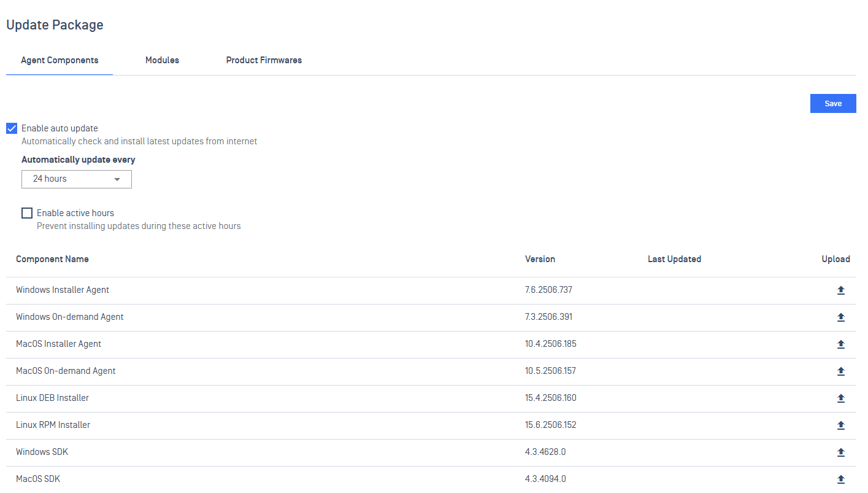Select MacOS Installer Agent row name
868x493 pixels.
59,344
